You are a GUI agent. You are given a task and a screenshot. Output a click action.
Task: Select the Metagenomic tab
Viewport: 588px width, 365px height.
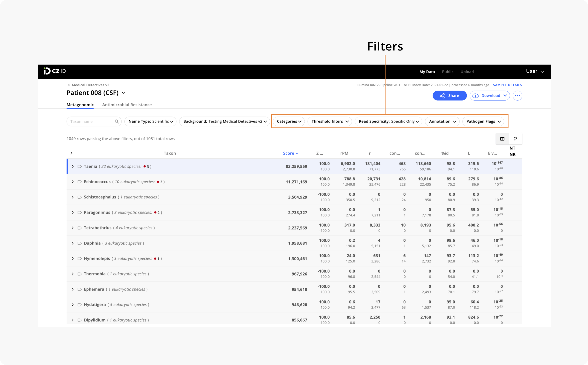coord(80,105)
